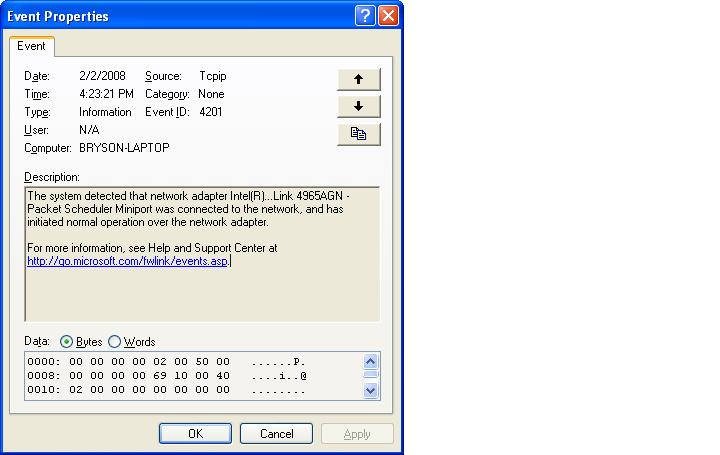
Task: Click the OK button
Action: (x=195, y=433)
